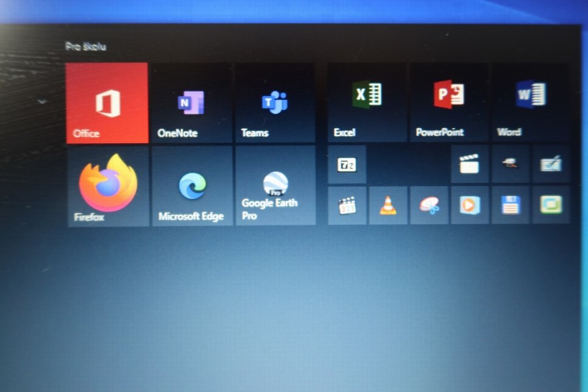Image resolution: width=588 pixels, height=392 pixels.
Task: Open the green square frame tile
Action: click(x=551, y=204)
